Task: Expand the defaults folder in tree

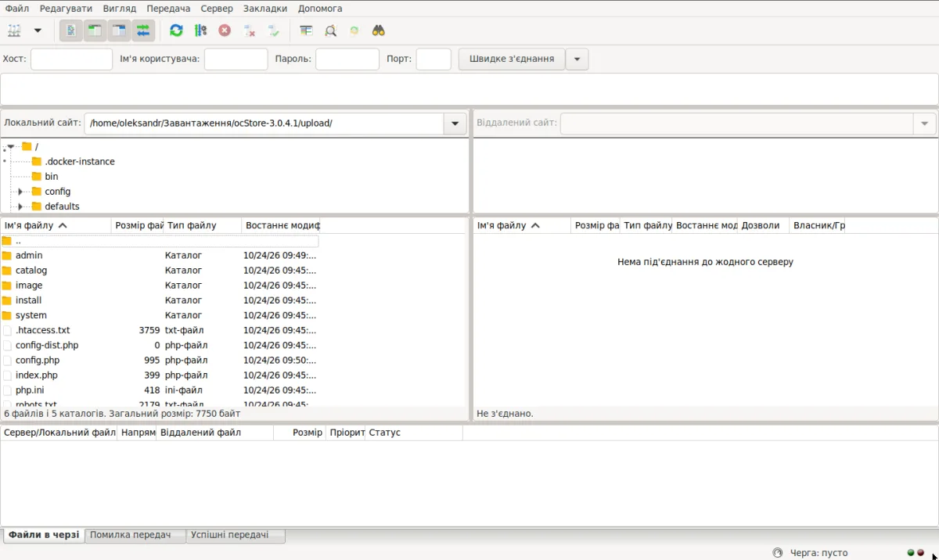Action: (x=20, y=206)
